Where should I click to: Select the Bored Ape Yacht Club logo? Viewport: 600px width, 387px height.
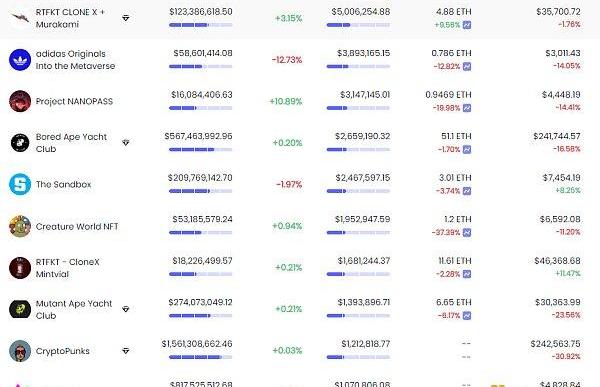tap(20, 143)
